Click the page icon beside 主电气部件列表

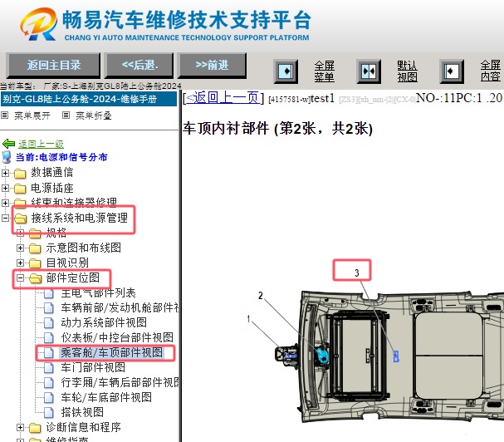tap(49, 293)
